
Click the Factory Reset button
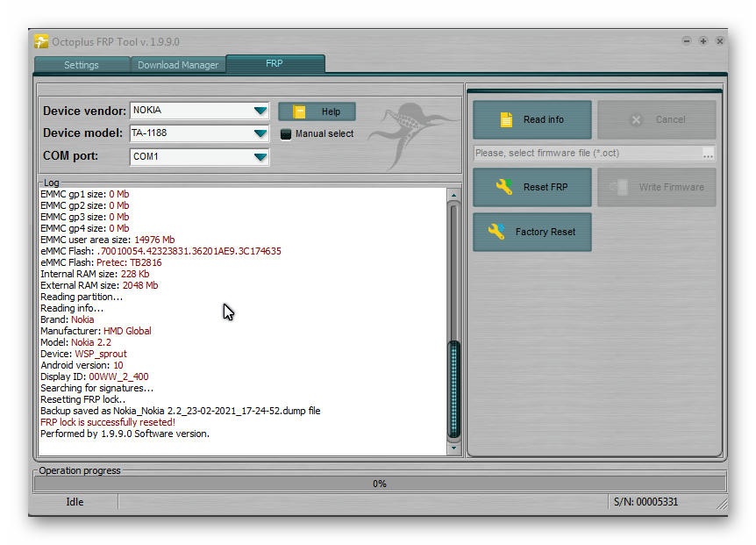pos(532,232)
